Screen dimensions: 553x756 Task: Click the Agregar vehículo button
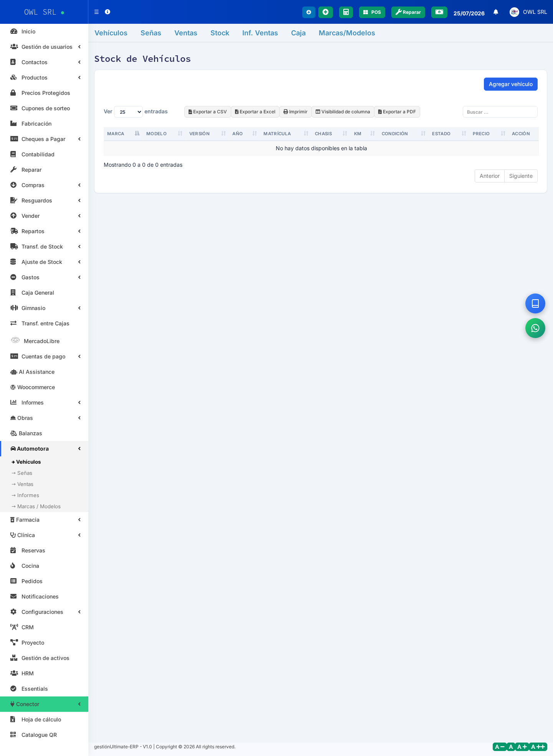[510, 84]
